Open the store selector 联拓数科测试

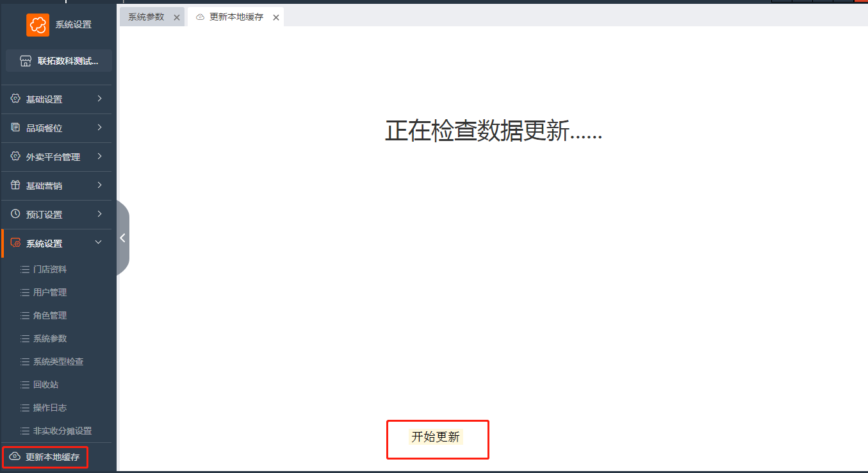point(58,61)
